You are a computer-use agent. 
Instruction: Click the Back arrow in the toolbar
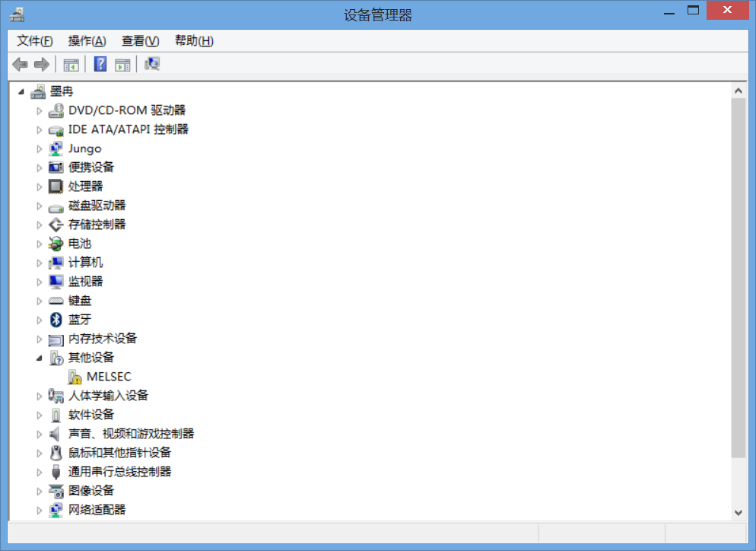(21, 65)
